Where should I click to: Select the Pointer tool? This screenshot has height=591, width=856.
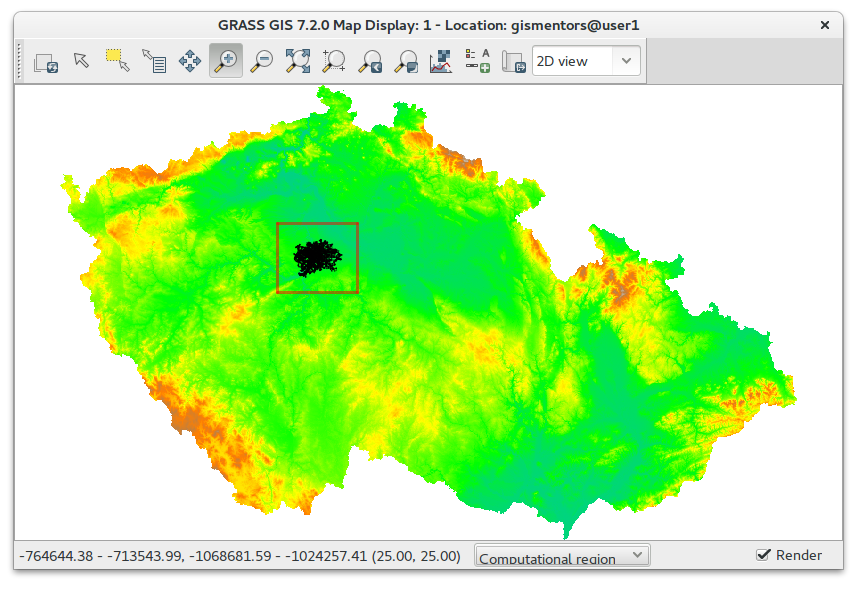tap(82, 61)
